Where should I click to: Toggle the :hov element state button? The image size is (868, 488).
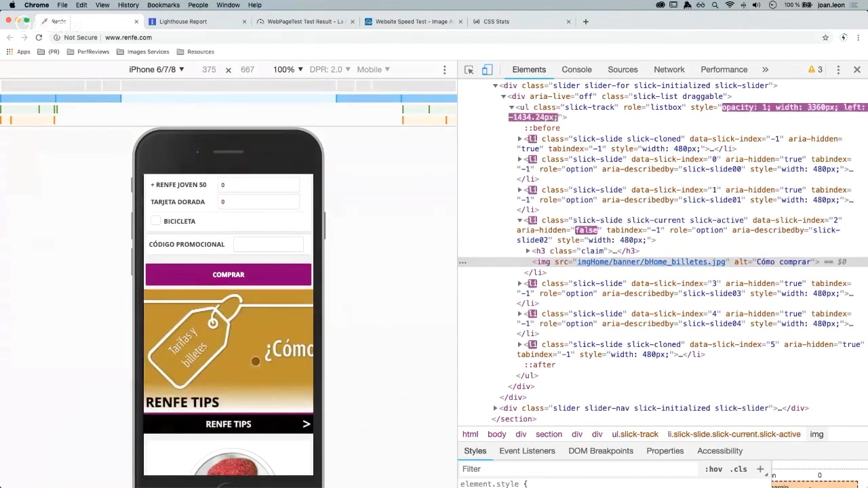713,469
